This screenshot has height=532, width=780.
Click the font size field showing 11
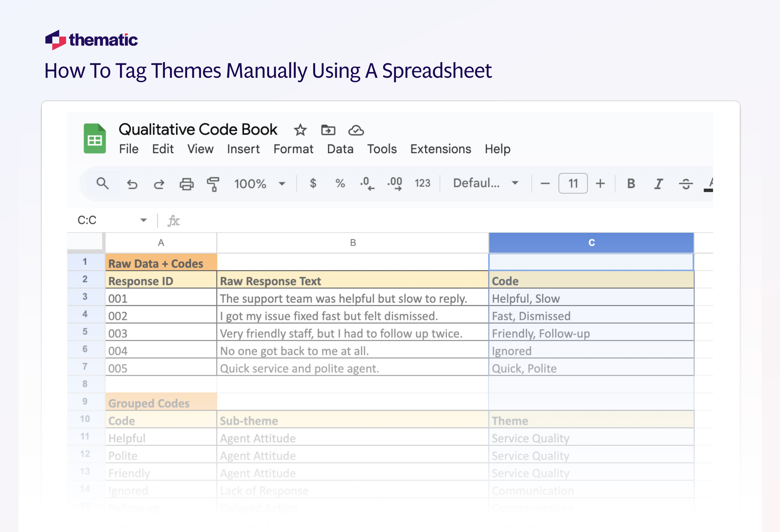coord(573,183)
